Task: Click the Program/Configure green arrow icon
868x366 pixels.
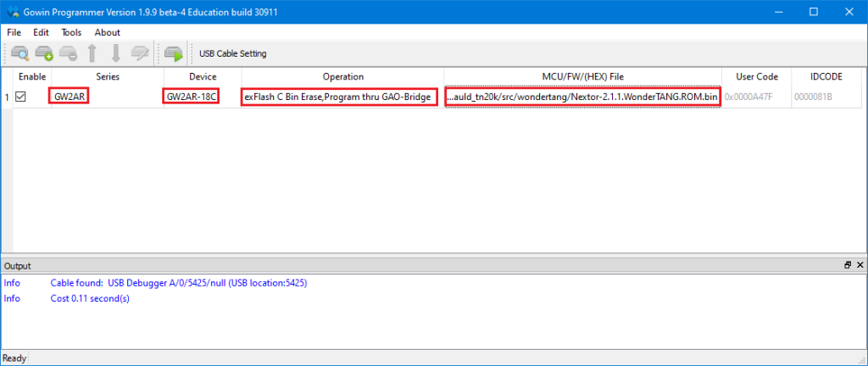Action: click(174, 53)
